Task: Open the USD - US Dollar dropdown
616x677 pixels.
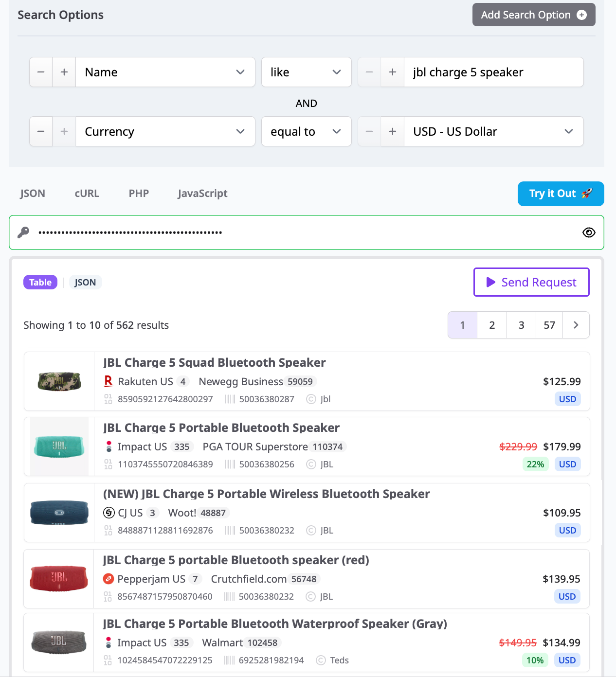Action: point(494,131)
